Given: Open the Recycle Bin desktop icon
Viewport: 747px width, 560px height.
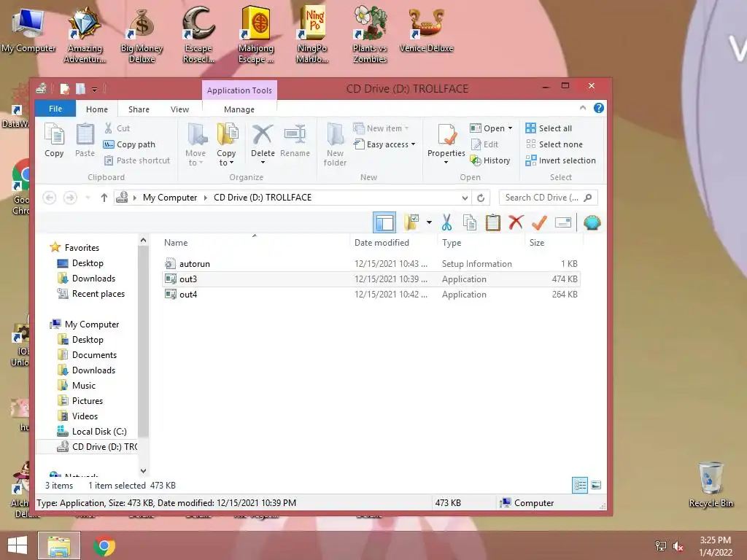Looking at the screenshot, I should [x=711, y=484].
